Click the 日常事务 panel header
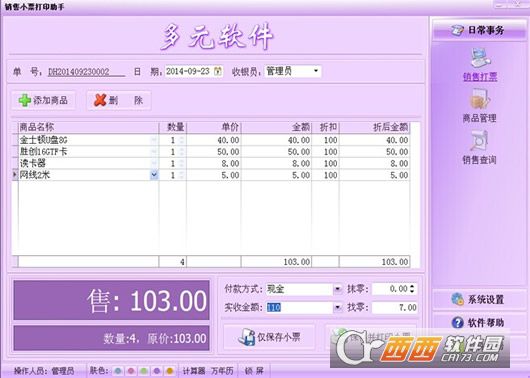 pos(479,30)
